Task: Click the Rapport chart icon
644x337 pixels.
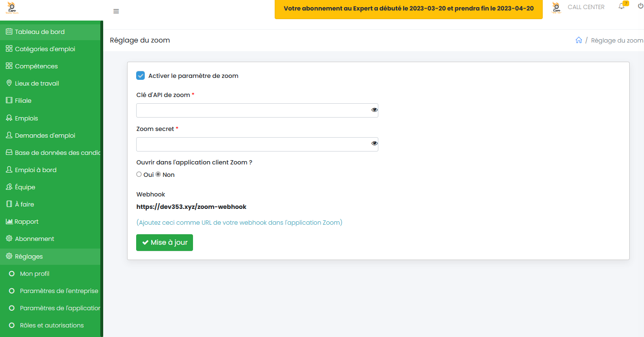Action: 9,221
